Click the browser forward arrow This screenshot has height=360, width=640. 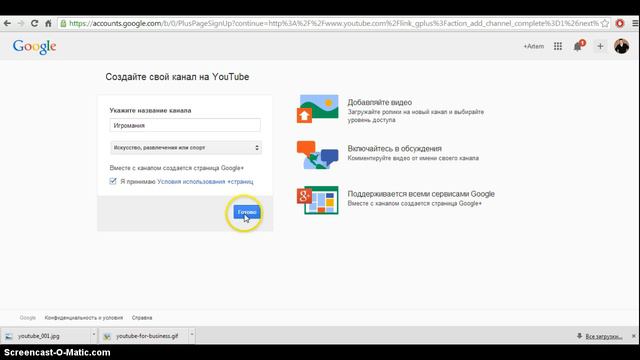click(x=21, y=23)
